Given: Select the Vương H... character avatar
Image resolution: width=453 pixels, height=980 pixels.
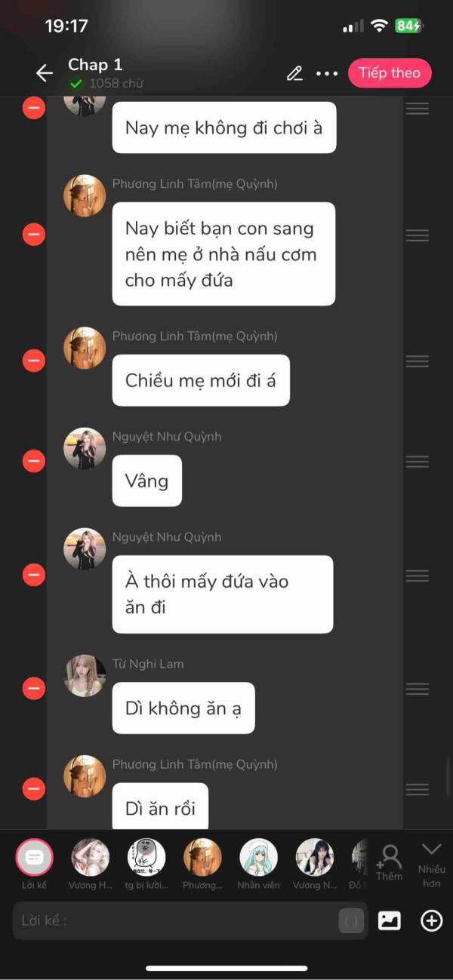Looking at the screenshot, I should [91, 864].
